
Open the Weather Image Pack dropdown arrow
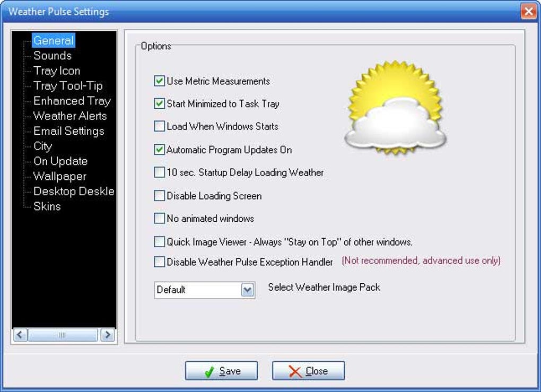tap(247, 290)
